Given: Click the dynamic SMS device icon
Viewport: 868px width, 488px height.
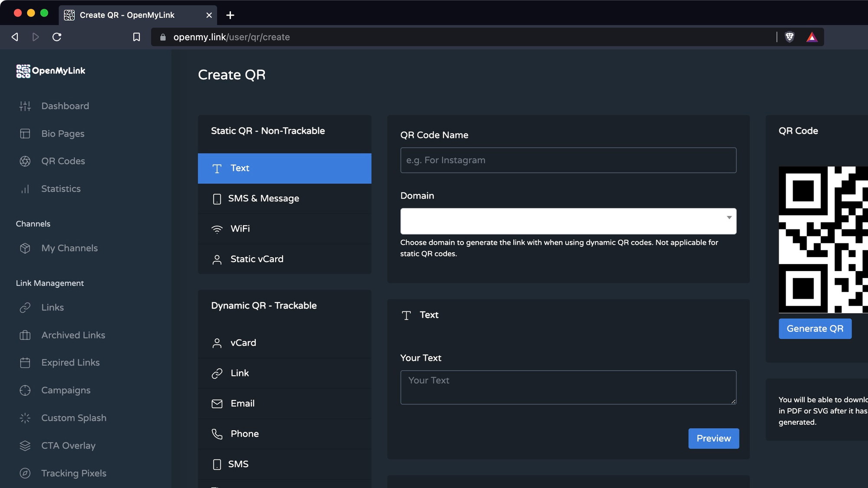Looking at the screenshot, I should (217, 465).
